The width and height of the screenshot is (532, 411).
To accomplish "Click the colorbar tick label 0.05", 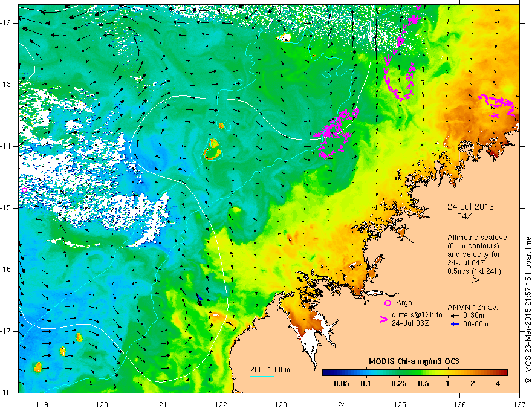I will (342, 384).
